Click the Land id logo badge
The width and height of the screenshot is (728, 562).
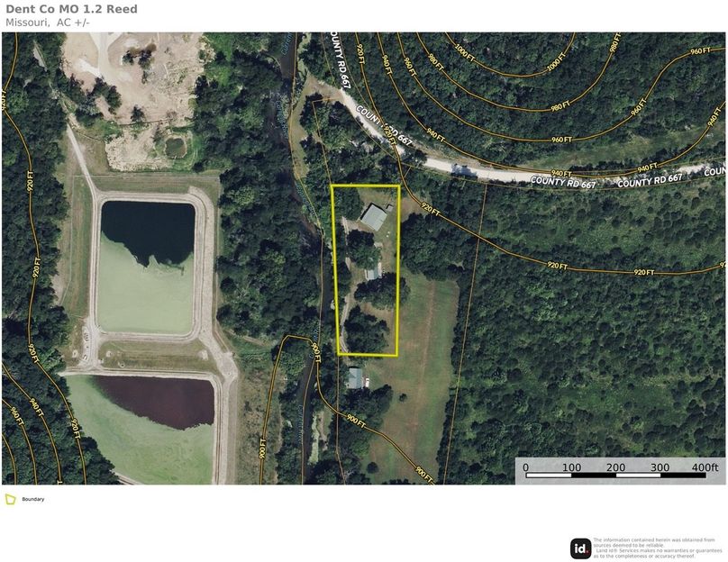point(580,548)
